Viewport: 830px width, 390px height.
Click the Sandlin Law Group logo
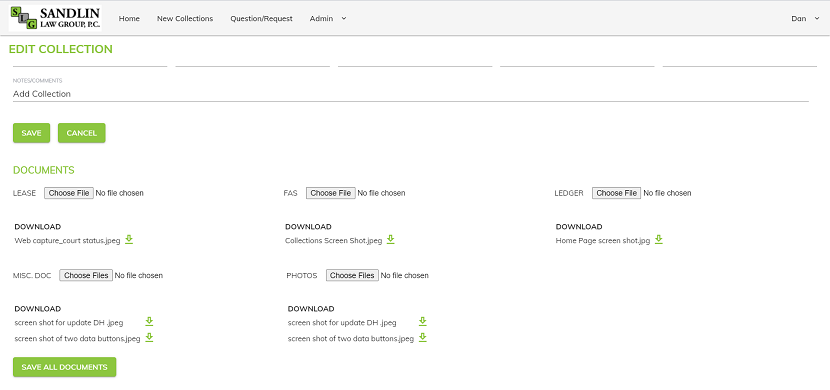pyautogui.click(x=55, y=18)
